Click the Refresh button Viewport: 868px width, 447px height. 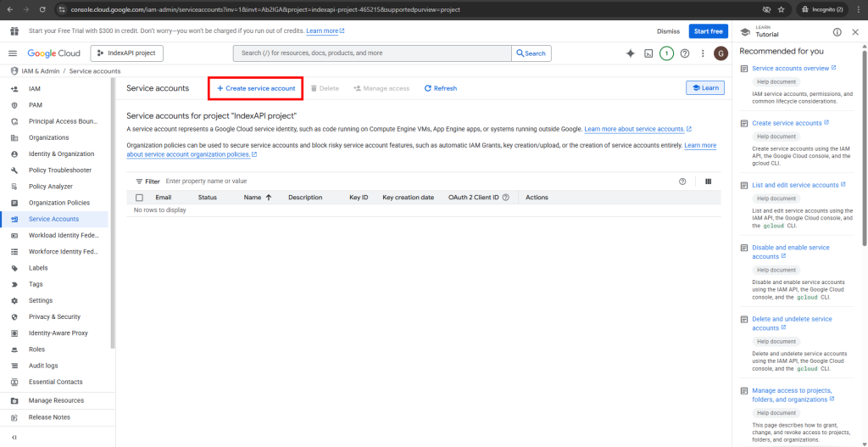click(x=441, y=88)
